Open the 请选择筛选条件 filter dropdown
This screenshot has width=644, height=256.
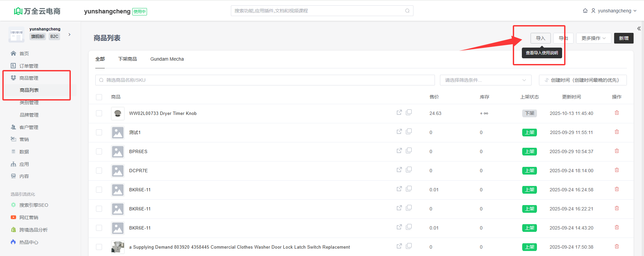click(485, 80)
